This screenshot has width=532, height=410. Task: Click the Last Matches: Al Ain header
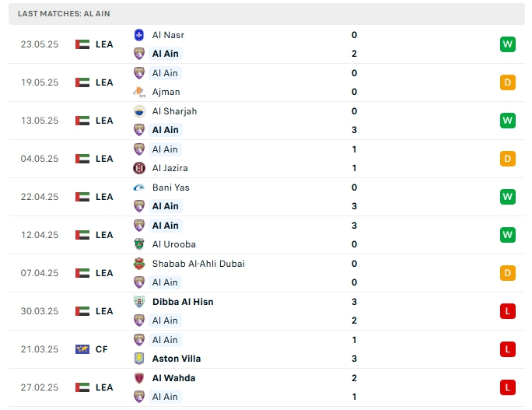[64, 14]
